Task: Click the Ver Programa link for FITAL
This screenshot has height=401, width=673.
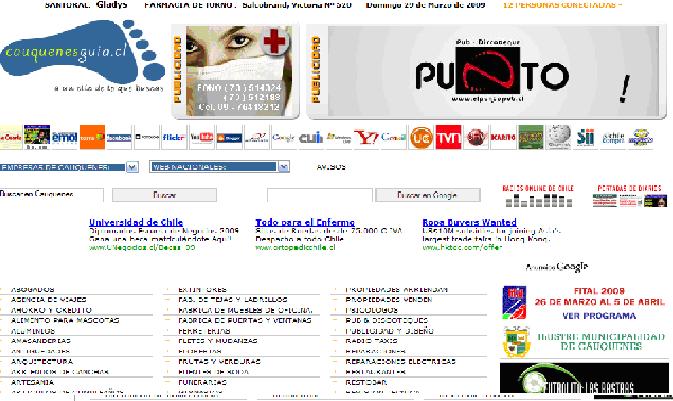Action: click(599, 316)
